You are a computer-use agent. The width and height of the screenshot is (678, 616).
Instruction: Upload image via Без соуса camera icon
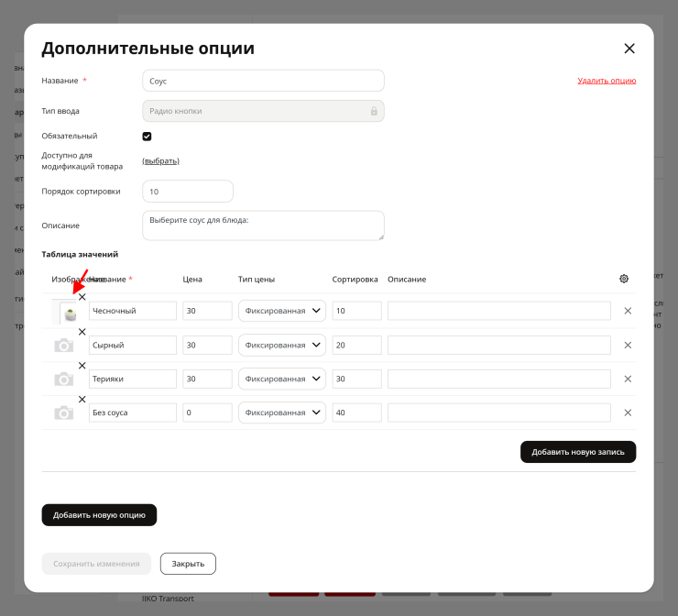[63, 412]
